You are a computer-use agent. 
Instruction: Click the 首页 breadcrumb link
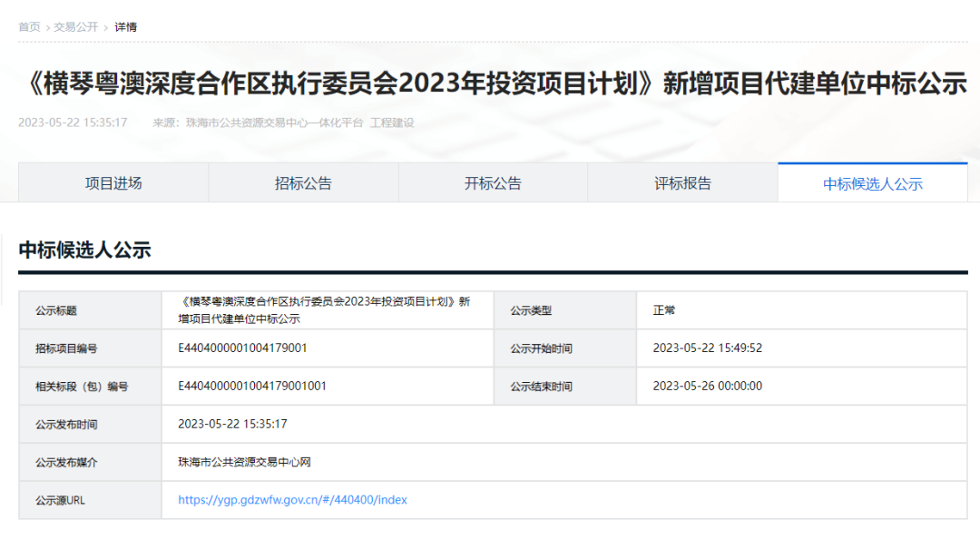tap(29, 27)
